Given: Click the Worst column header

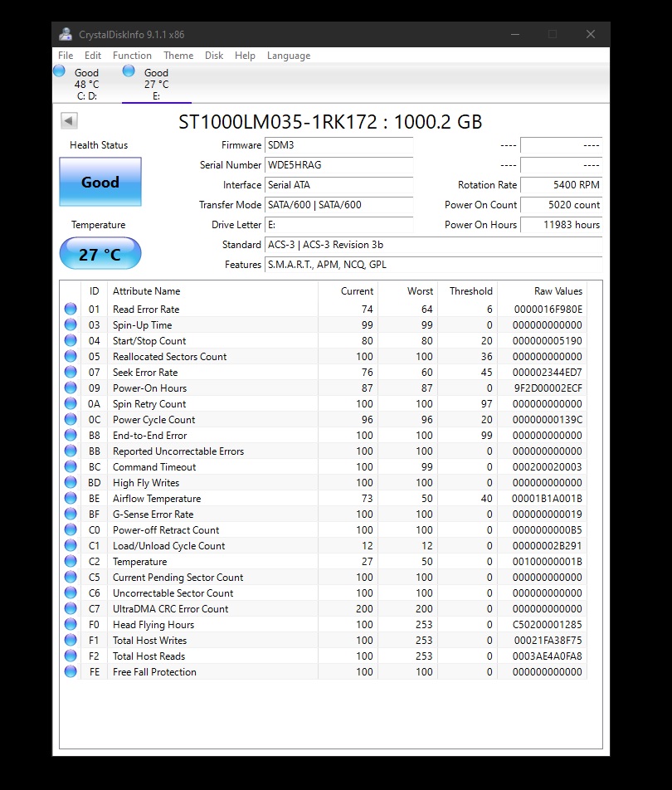Looking at the screenshot, I should point(407,290).
